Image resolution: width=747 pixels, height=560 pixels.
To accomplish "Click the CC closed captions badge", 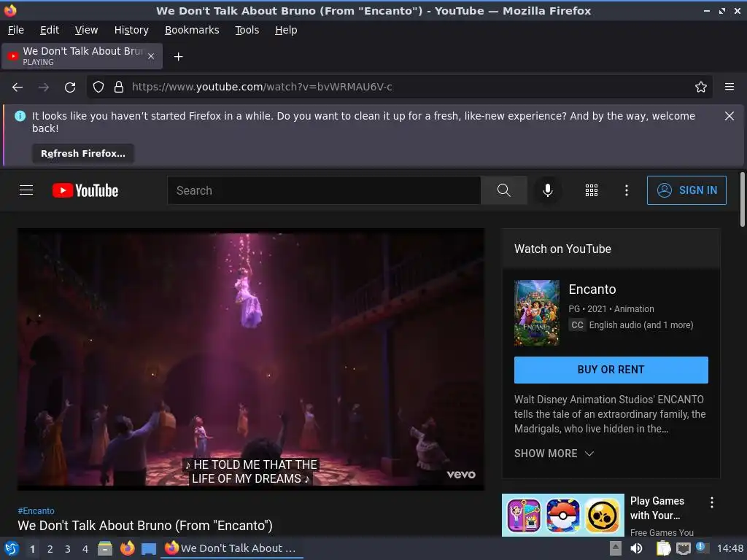I will (x=577, y=325).
